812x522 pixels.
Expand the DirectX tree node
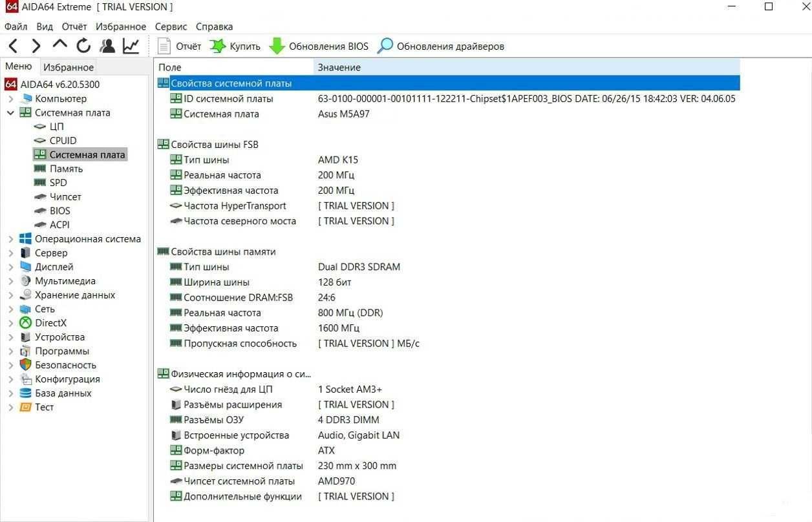(10, 323)
